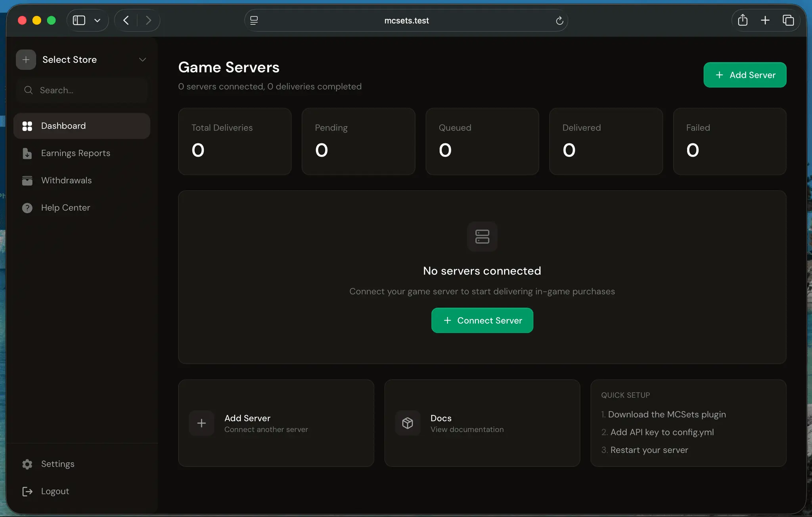Click '0 servers connected, 0 deliveries completed' text
812x517 pixels.
coord(270,86)
